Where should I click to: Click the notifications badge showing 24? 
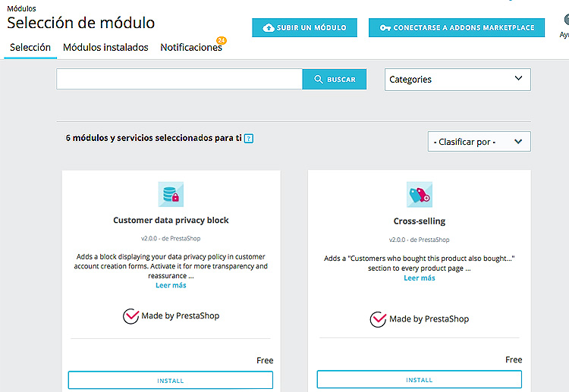pos(222,40)
